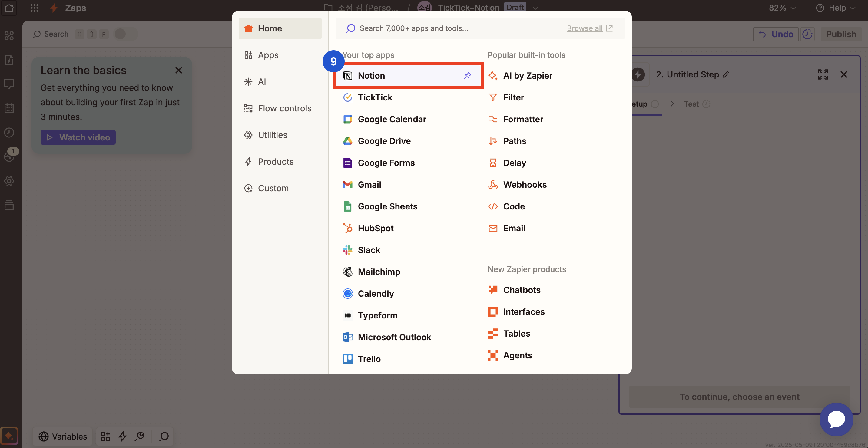Pin Notion with the pin icon
The image size is (868, 448).
pos(468,75)
